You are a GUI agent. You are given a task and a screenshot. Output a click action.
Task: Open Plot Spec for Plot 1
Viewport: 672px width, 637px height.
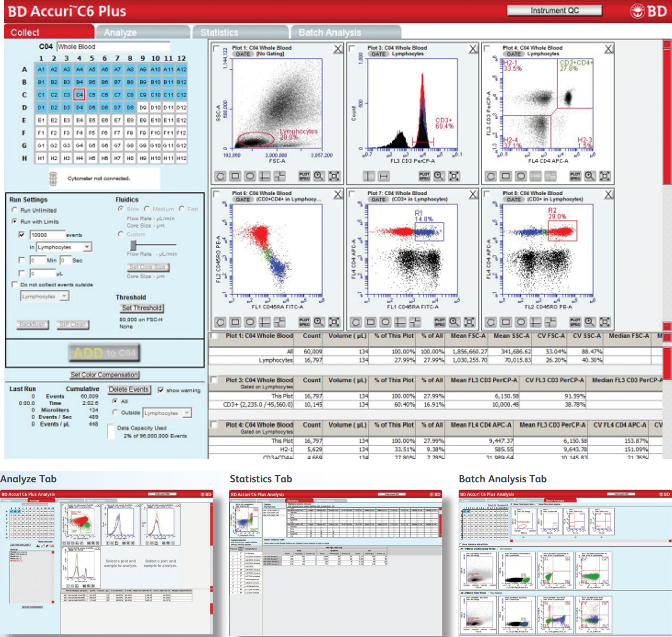click(x=304, y=176)
